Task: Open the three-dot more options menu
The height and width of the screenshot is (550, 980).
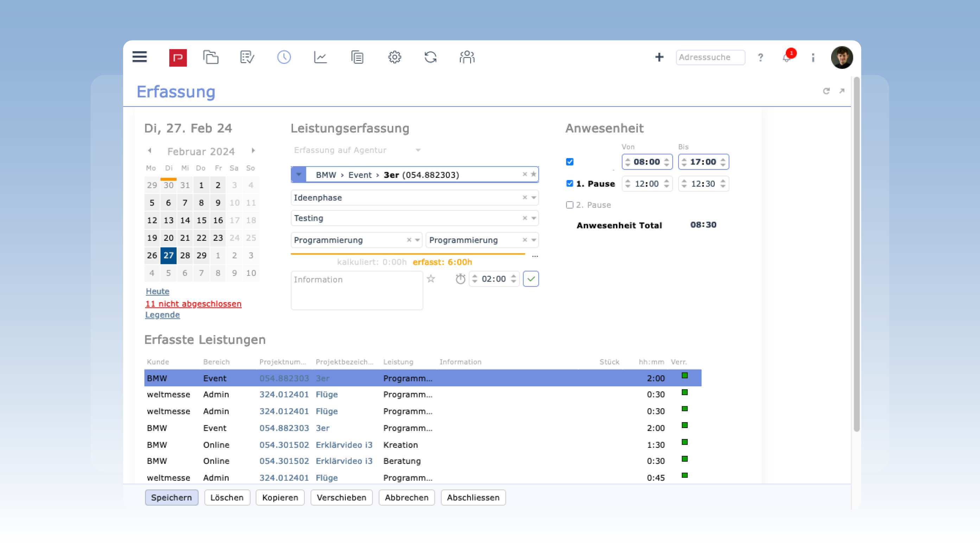Action: click(x=813, y=57)
